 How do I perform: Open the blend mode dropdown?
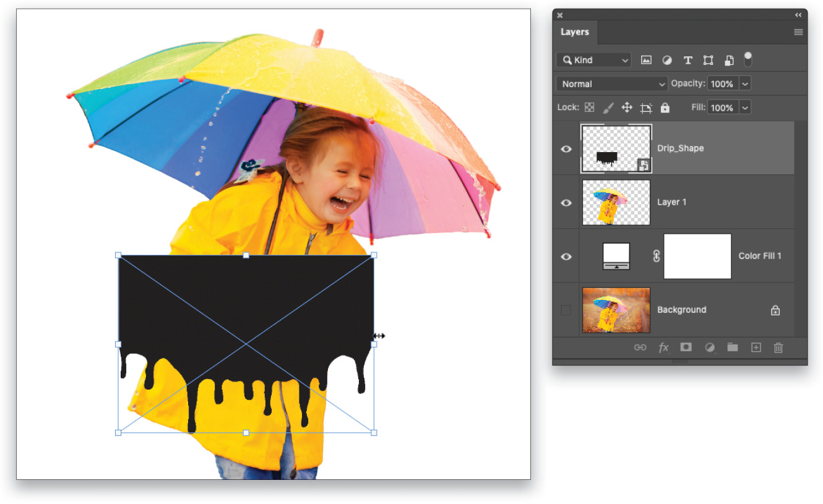611,83
